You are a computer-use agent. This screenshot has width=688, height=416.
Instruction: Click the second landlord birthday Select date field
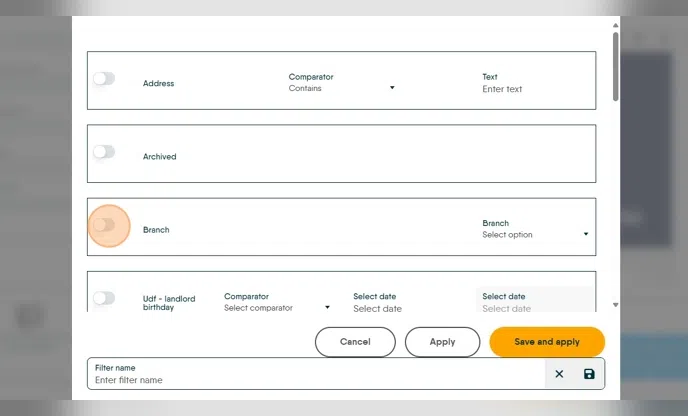tap(530, 308)
